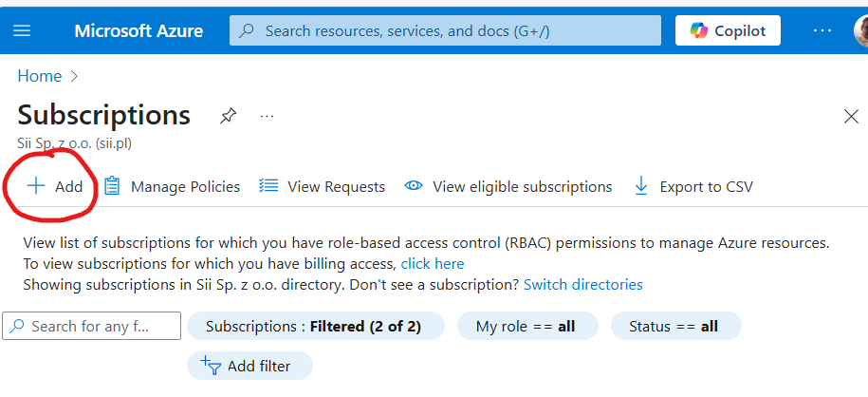
Task: Open the hamburger portal menu
Action: point(22,30)
